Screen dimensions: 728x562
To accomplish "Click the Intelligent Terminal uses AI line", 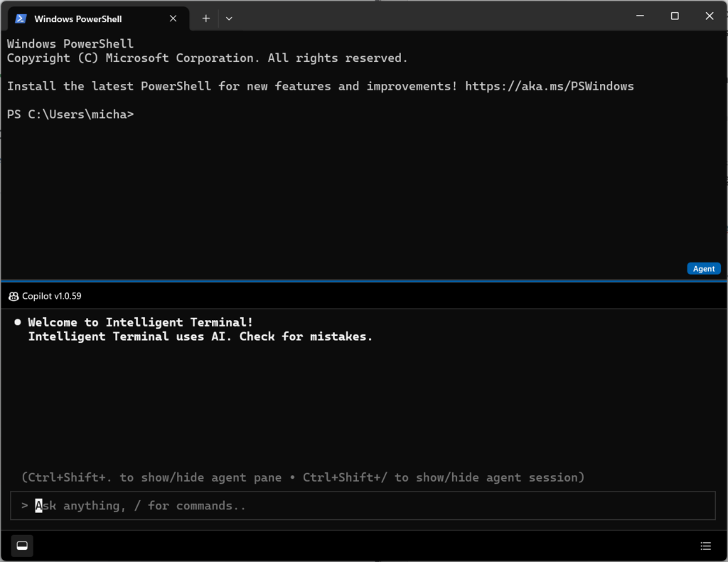I will click(x=200, y=336).
